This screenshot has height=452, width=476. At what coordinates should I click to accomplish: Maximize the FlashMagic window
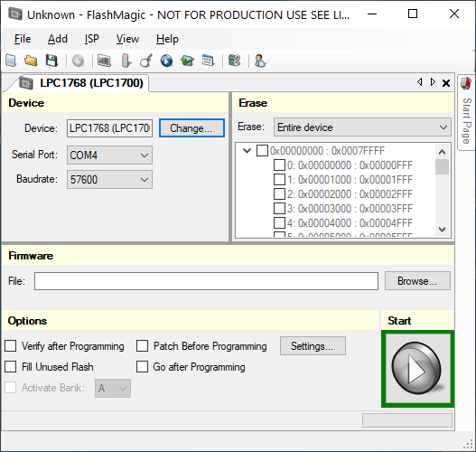[x=413, y=14]
